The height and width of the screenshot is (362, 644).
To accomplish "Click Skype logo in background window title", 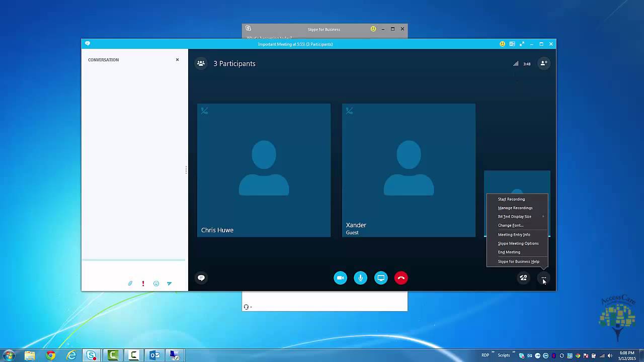I will point(248,29).
